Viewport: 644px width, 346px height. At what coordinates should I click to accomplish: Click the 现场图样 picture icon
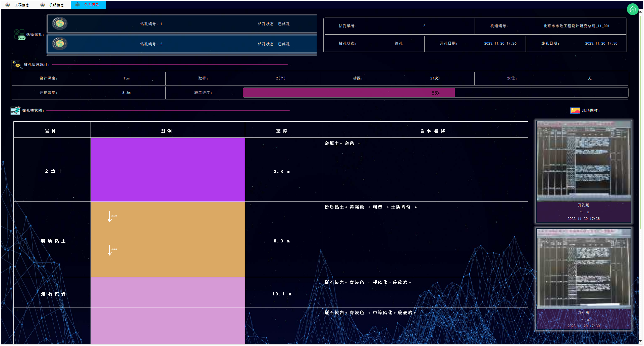pos(575,110)
